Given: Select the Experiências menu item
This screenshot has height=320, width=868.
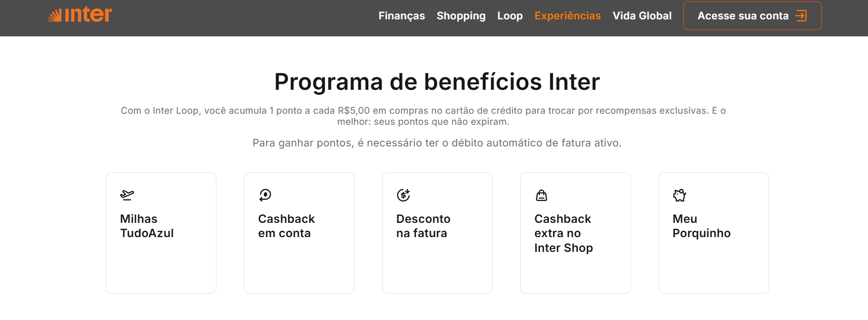Looking at the screenshot, I should tap(567, 16).
